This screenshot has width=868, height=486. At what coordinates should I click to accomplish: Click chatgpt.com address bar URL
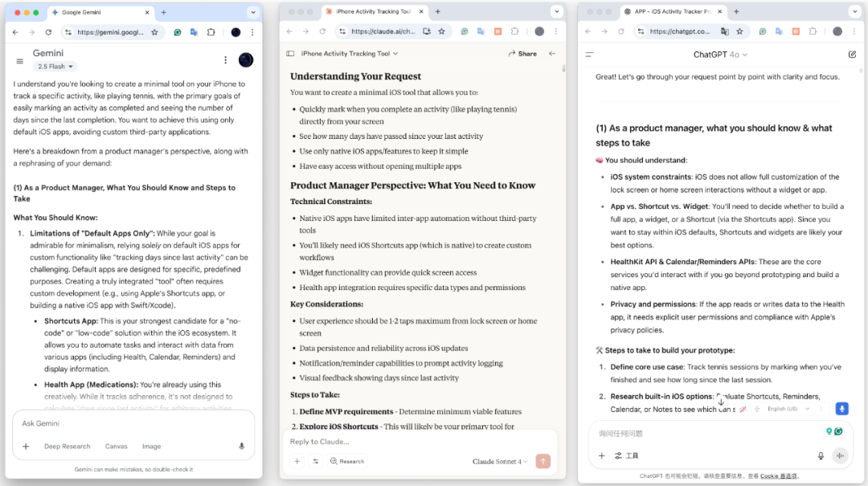(680, 31)
